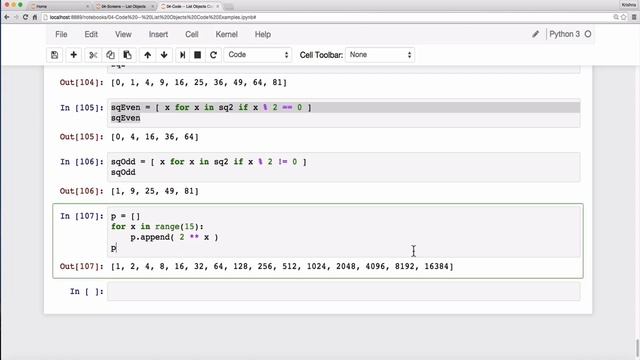Viewport: 640px width, 360px height.
Task: Click the Out[105] output [0, 4, 16, 36, 64]
Action: 155,137
